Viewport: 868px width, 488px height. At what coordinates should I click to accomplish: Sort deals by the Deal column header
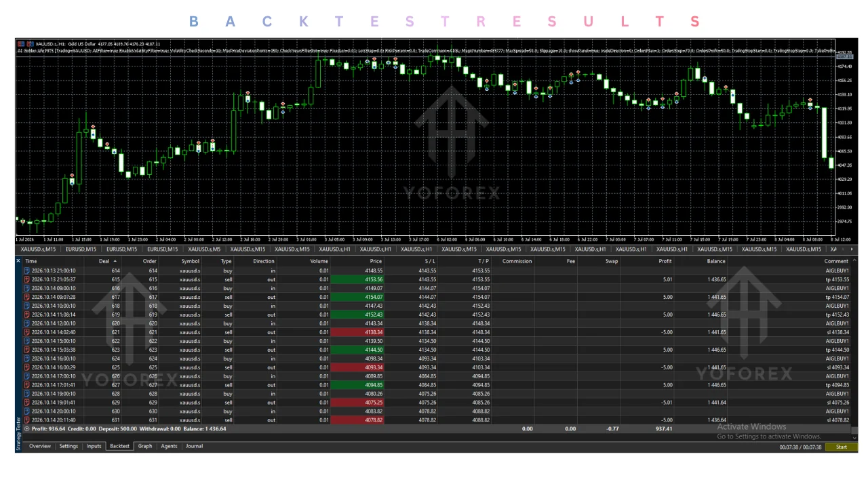click(x=104, y=261)
